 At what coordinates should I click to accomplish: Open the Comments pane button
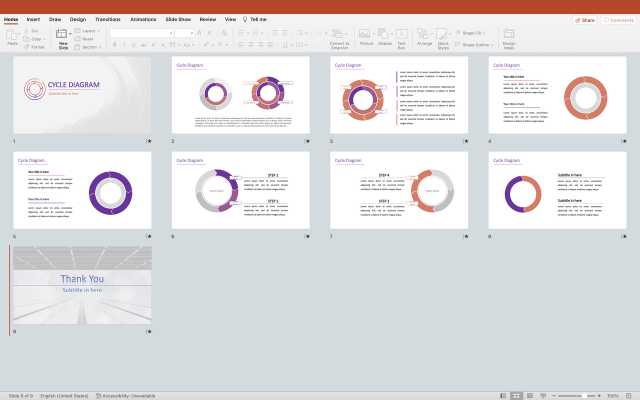(620, 19)
